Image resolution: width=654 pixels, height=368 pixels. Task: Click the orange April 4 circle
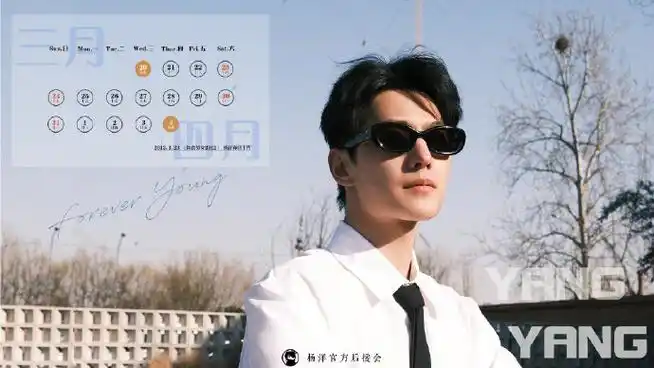click(x=171, y=124)
